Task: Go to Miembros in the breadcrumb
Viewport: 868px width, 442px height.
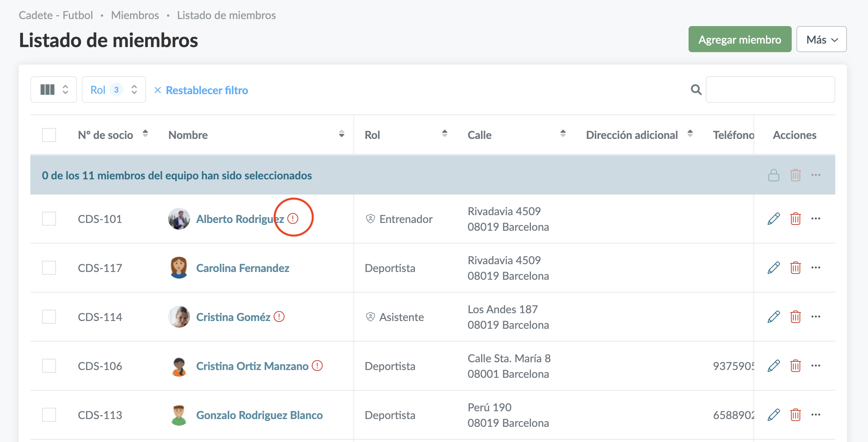Action: point(135,15)
